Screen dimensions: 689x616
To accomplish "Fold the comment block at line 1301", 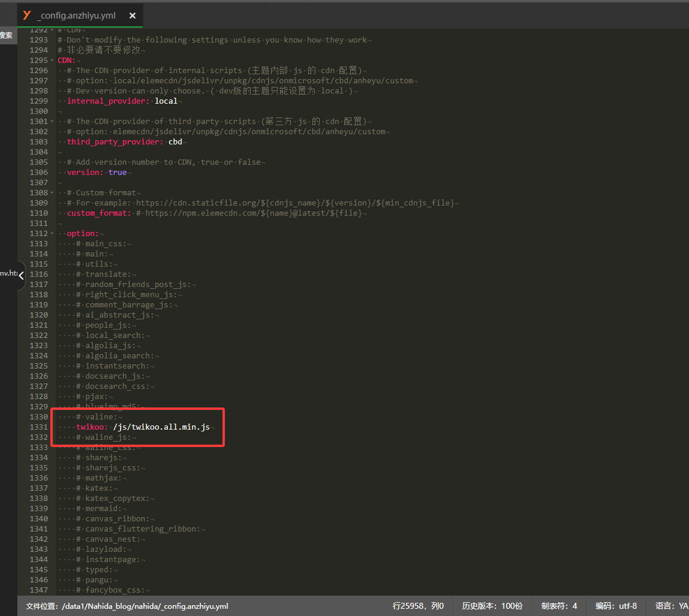I will [x=52, y=122].
